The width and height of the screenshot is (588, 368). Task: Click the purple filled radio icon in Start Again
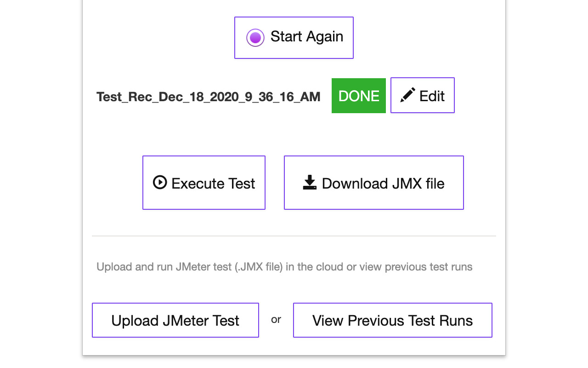click(x=255, y=37)
